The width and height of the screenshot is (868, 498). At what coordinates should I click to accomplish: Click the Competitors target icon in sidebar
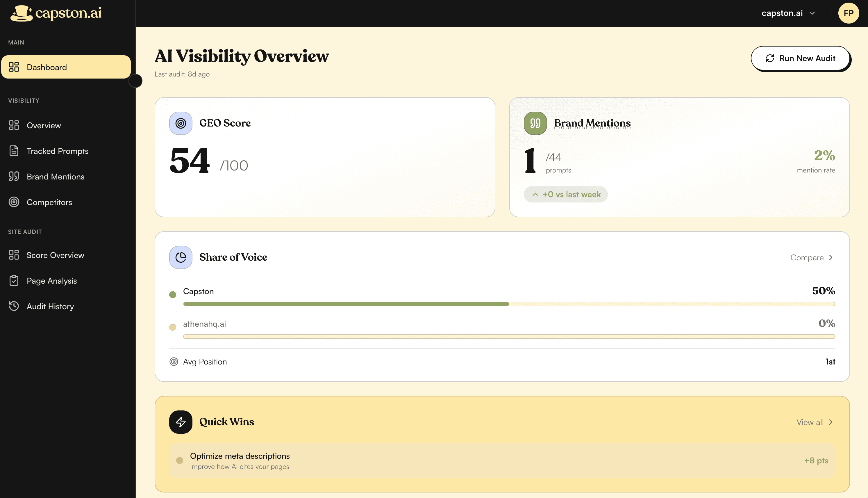tap(14, 202)
